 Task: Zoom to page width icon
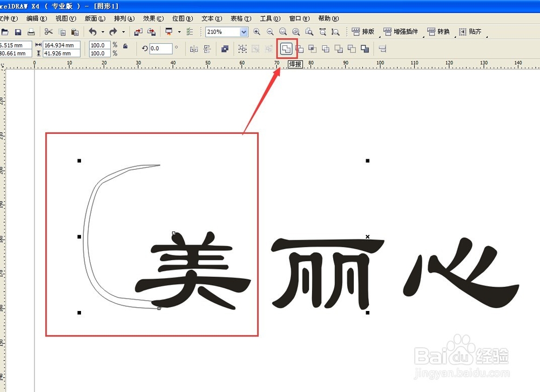pos(323,32)
